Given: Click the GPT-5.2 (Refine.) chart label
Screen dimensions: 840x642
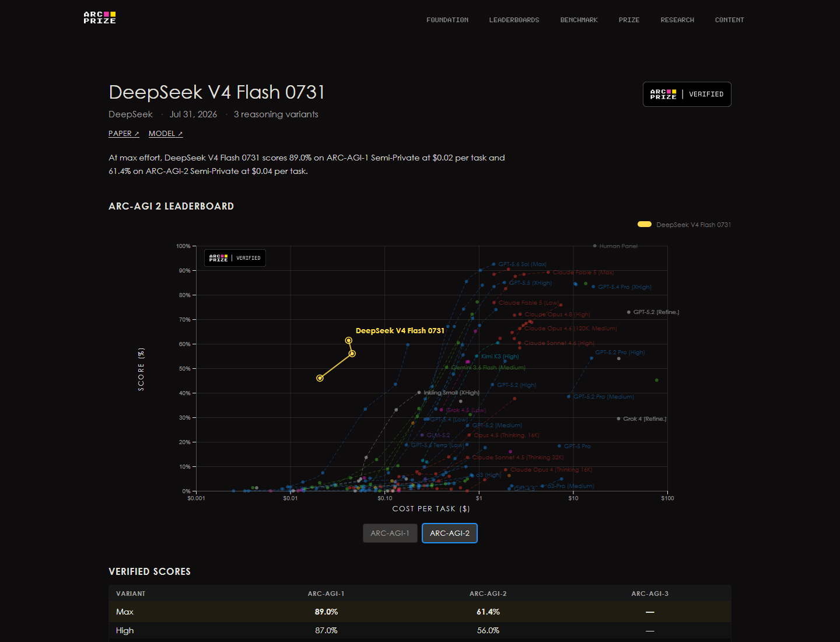Looking at the screenshot, I should [656, 312].
